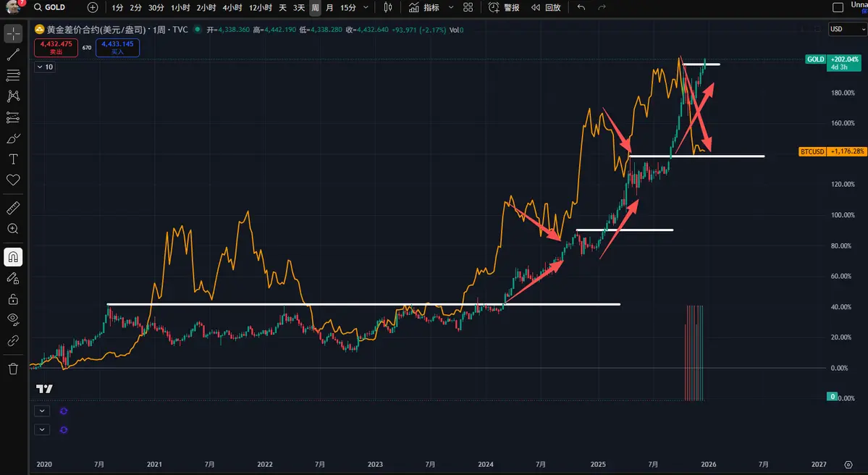Expand the first lower pane chevron
This screenshot has width=868, height=475.
pos(42,411)
